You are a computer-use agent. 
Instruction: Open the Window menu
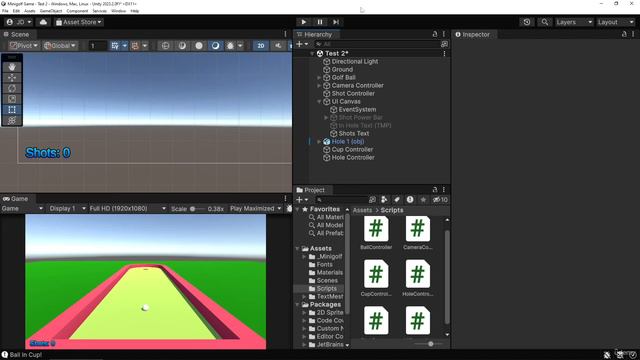tap(118, 11)
